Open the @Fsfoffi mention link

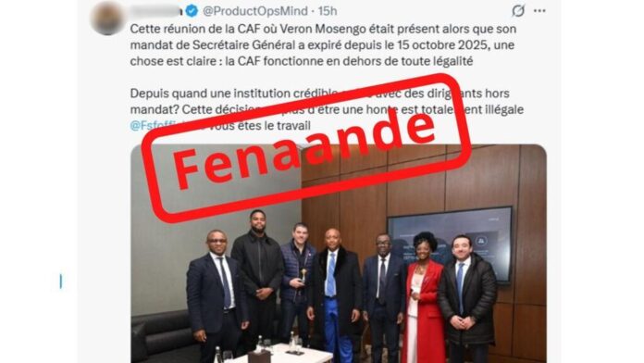[153, 125]
